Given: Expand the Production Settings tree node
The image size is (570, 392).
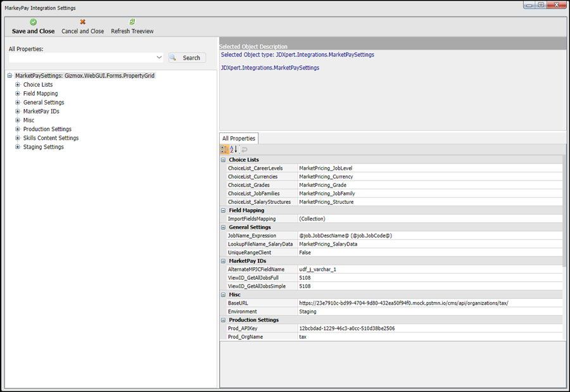Looking at the screenshot, I should (x=18, y=129).
